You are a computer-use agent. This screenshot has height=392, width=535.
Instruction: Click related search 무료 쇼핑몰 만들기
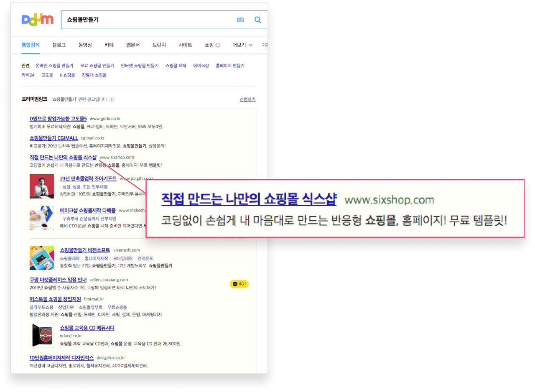click(97, 66)
